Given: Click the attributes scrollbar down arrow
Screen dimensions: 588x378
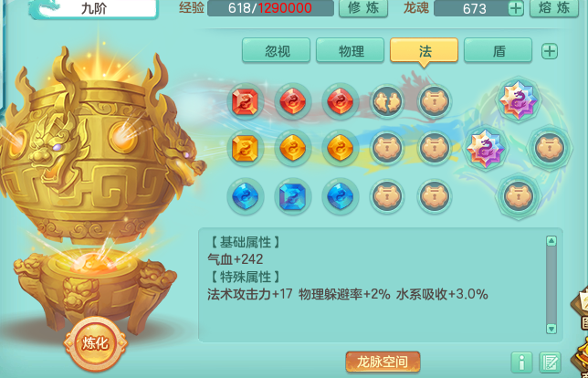Looking at the screenshot, I should coord(551,329).
